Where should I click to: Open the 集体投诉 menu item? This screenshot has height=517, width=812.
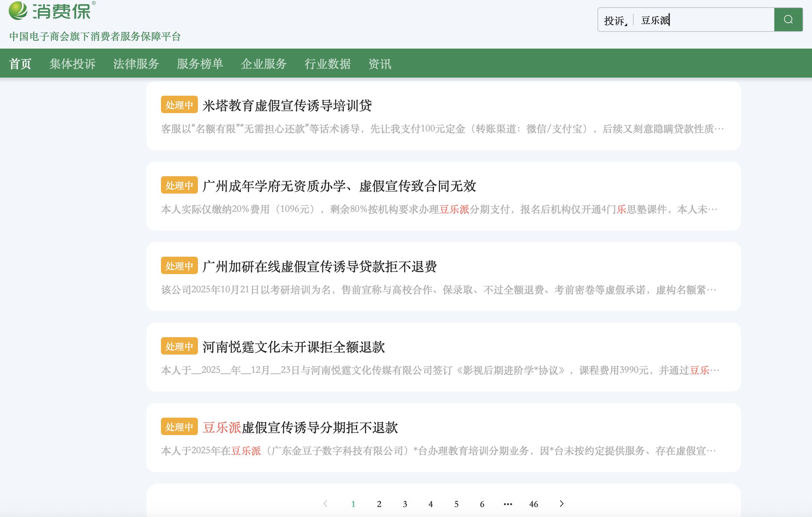coord(72,64)
